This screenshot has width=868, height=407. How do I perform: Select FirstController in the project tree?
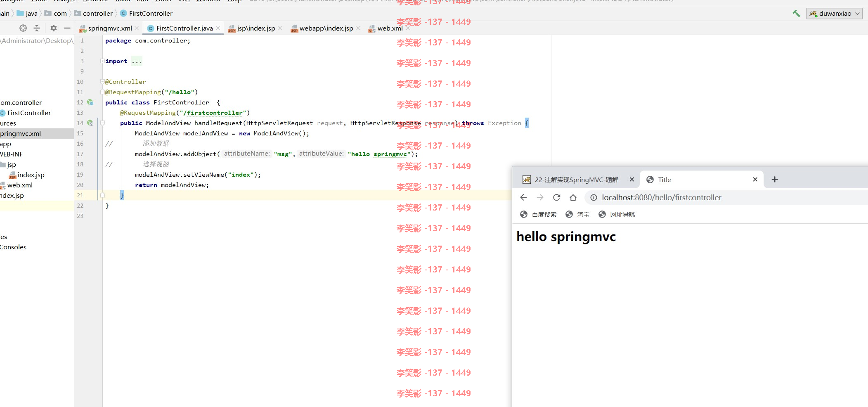[x=29, y=113]
